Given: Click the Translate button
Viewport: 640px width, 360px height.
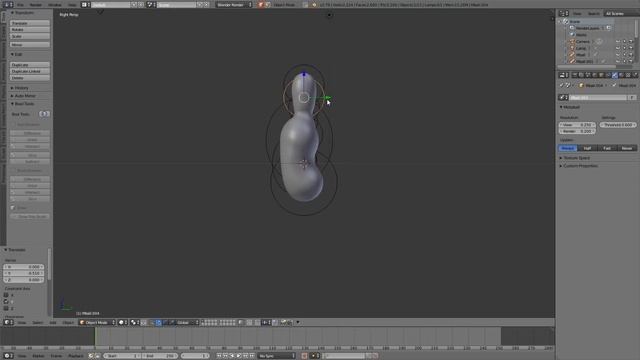Looking at the screenshot, I should [30, 23].
